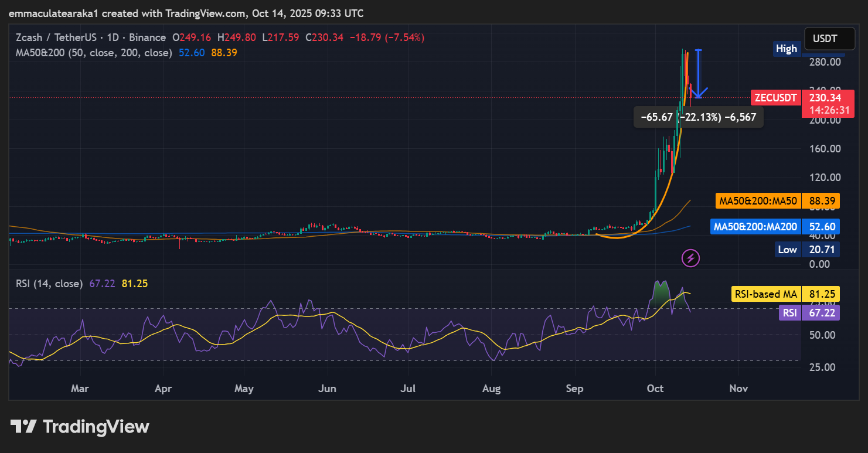Click the TradingView wordmark text

click(96, 427)
